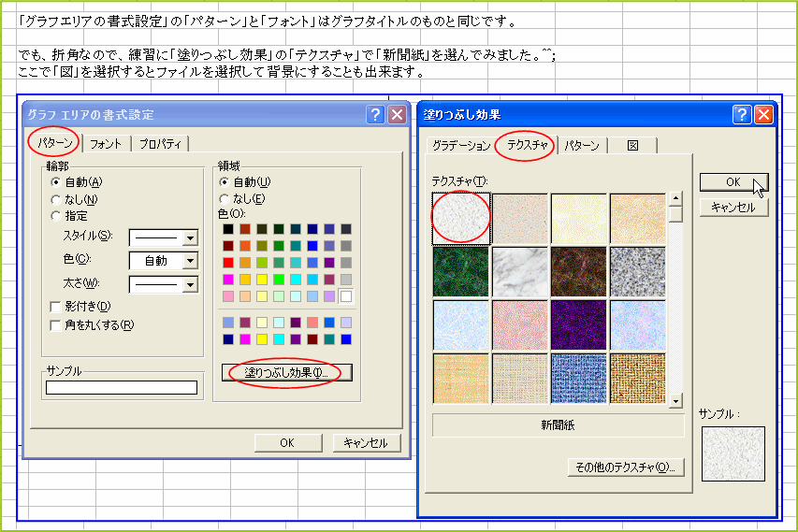Screen dimensions: 798x532
Task: Click the 塗りつぶし効果 button
Action: [x=286, y=372]
